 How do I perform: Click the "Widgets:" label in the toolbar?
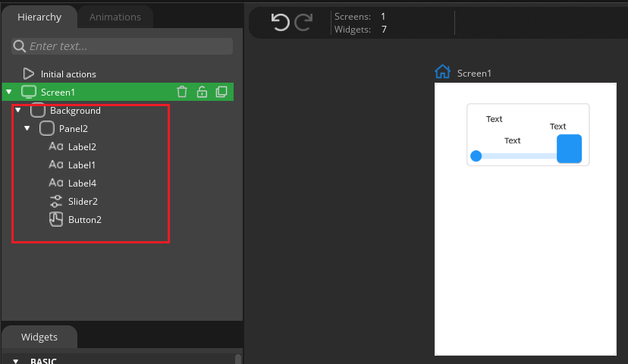coord(353,30)
